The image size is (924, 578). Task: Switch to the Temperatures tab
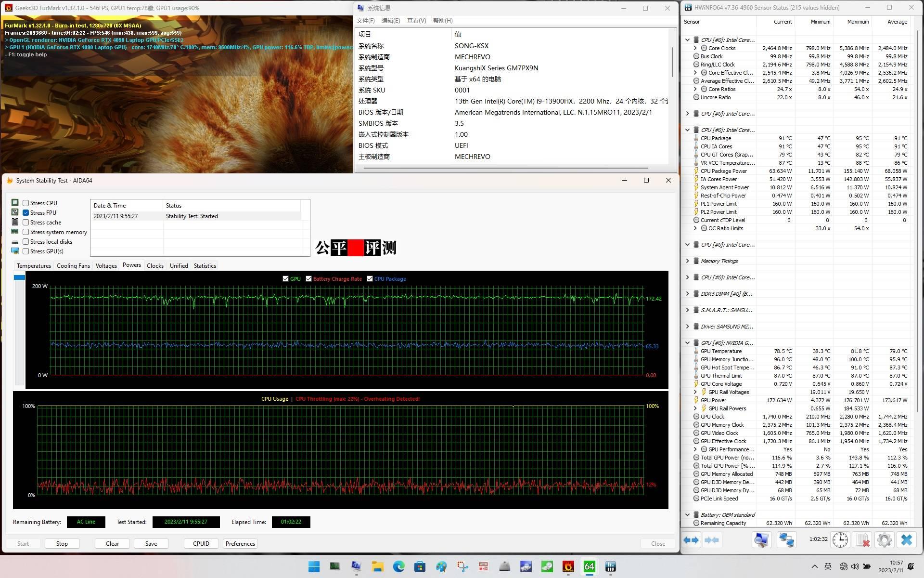[34, 266]
